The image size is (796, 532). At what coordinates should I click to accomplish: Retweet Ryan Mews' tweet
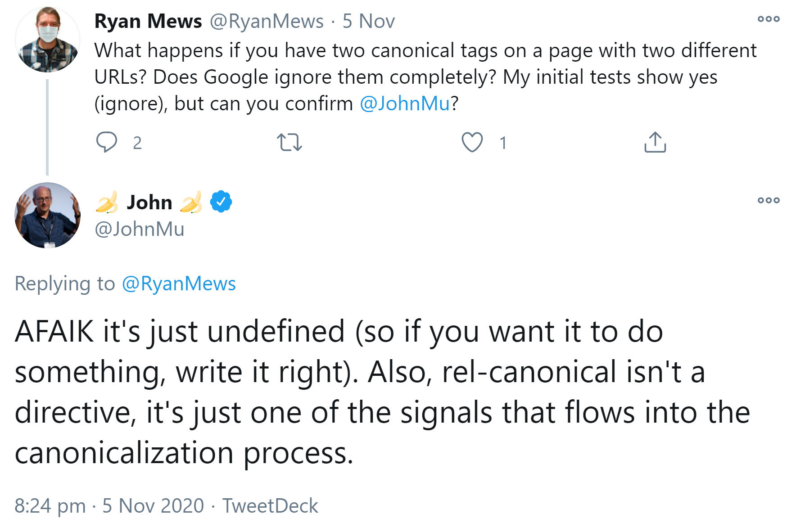pos(289,142)
